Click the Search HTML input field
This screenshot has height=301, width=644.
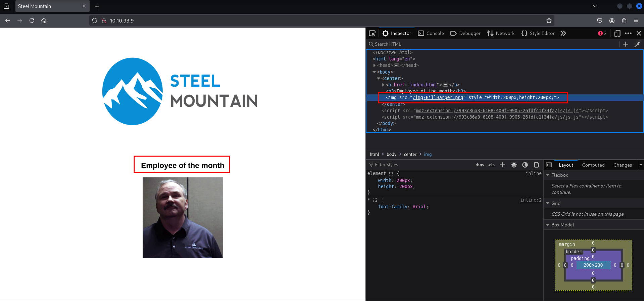coord(493,44)
